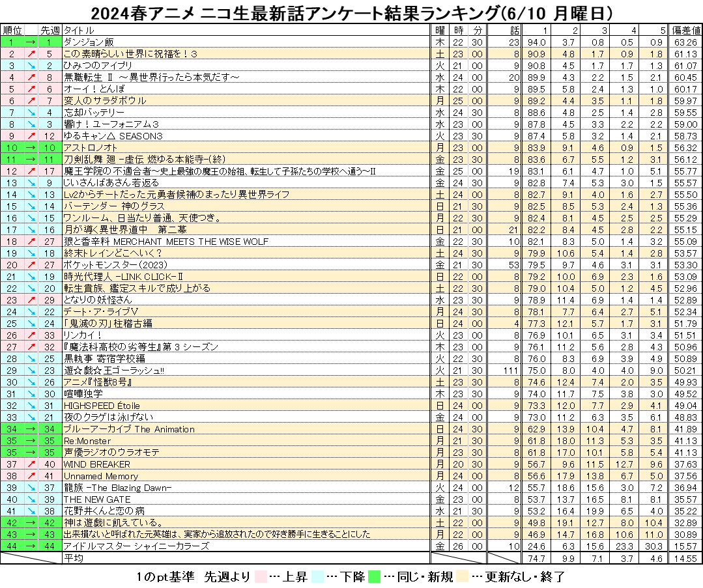Viewport: 703px width, 588px height.
Task: Click the down arrow for じいさんばあさん若返る
Action: tap(31, 183)
